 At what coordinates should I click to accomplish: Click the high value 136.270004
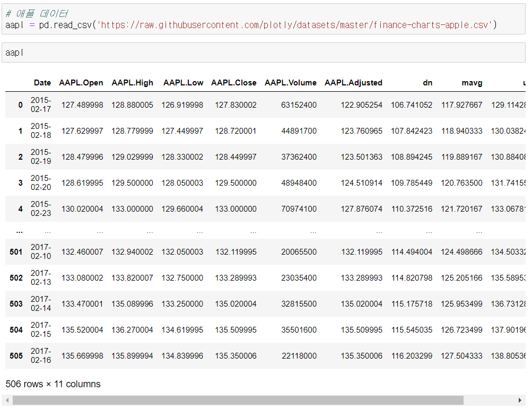coord(132,330)
